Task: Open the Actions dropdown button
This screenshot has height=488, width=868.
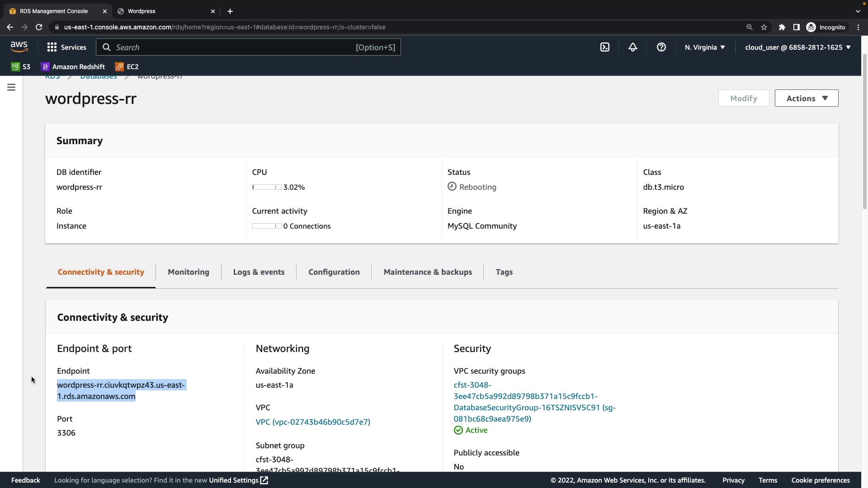Action: [x=807, y=98]
